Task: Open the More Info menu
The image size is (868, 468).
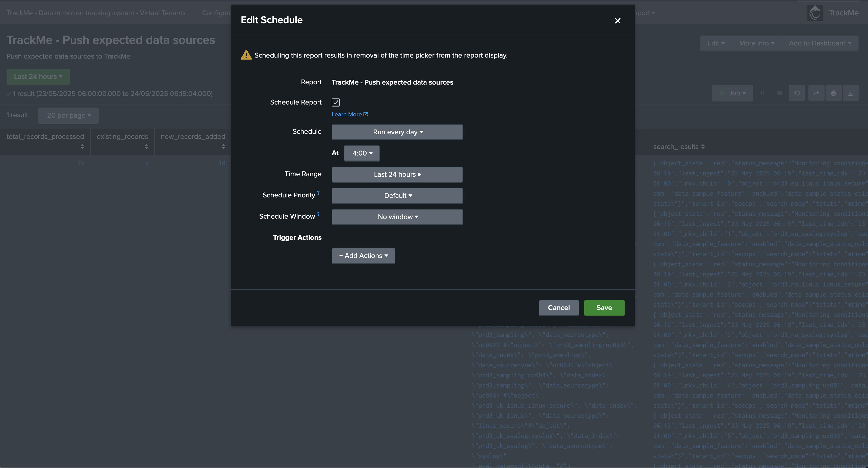Action: click(756, 43)
